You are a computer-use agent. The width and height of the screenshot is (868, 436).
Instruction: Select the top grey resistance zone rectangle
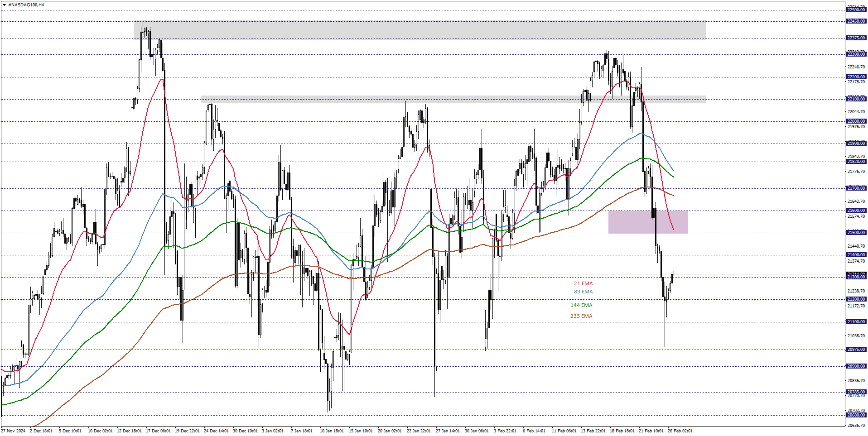point(420,29)
